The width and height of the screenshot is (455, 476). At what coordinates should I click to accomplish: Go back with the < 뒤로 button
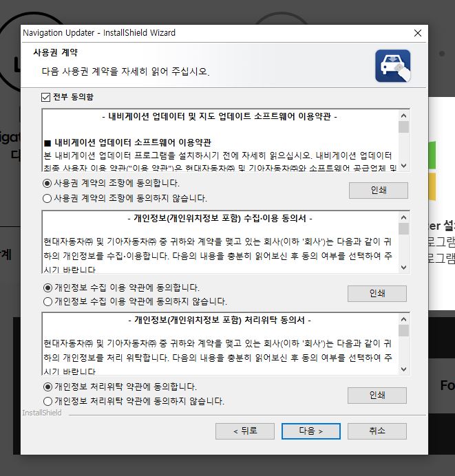[x=245, y=431]
